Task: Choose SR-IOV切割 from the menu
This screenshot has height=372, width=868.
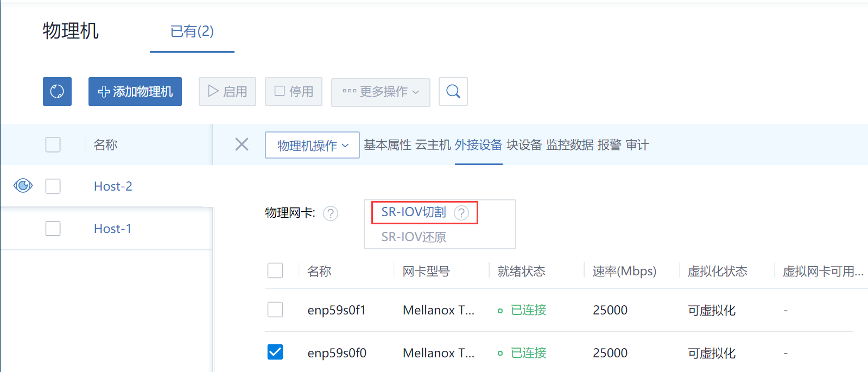Action: pyautogui.click(x=414, y=212)
